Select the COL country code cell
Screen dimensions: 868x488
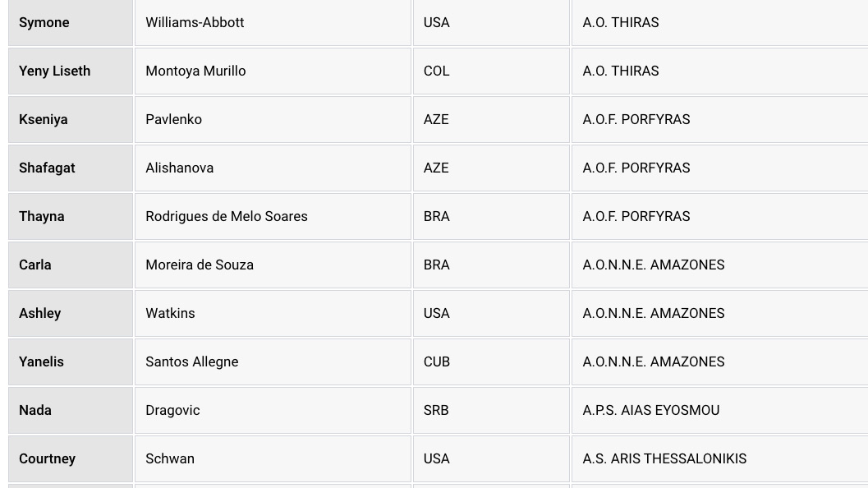point(491,71)
